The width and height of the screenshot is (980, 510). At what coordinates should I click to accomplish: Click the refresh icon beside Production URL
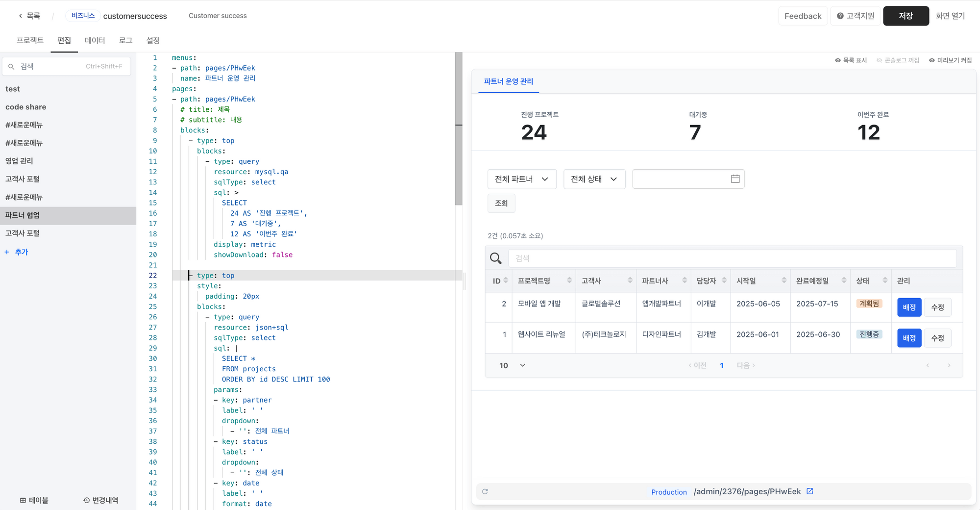pyautogui.click(x=485, y=491)
